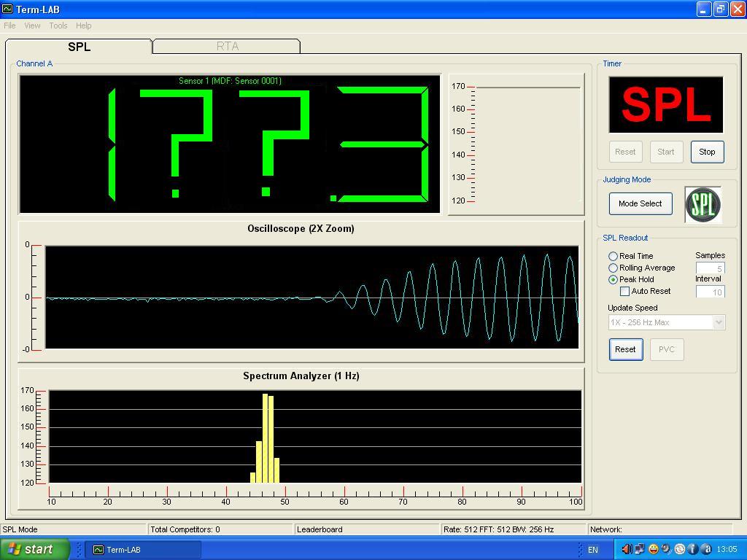This screenshot has width=747, height=560.
Task: Switch to the RTA tab
Action: coord(227,46)
